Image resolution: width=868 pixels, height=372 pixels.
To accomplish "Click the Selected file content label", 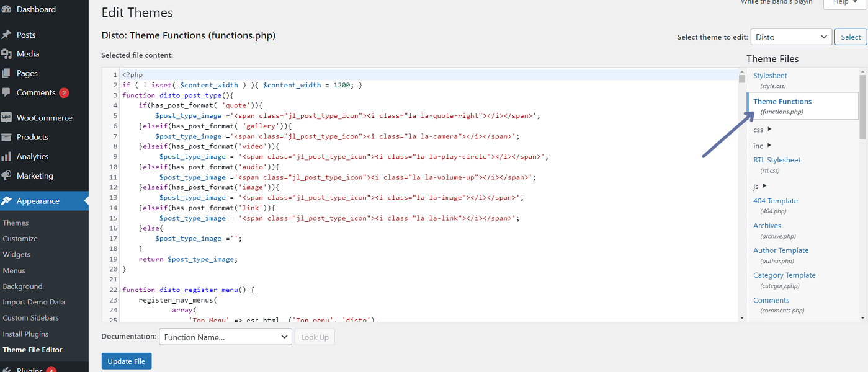I will coord(137,55).
